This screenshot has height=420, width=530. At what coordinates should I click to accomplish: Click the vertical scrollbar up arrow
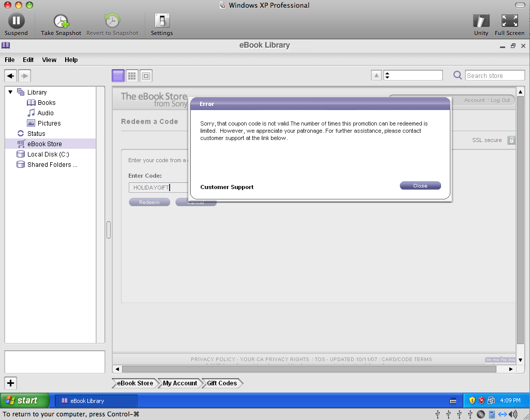tap(520, 92)
